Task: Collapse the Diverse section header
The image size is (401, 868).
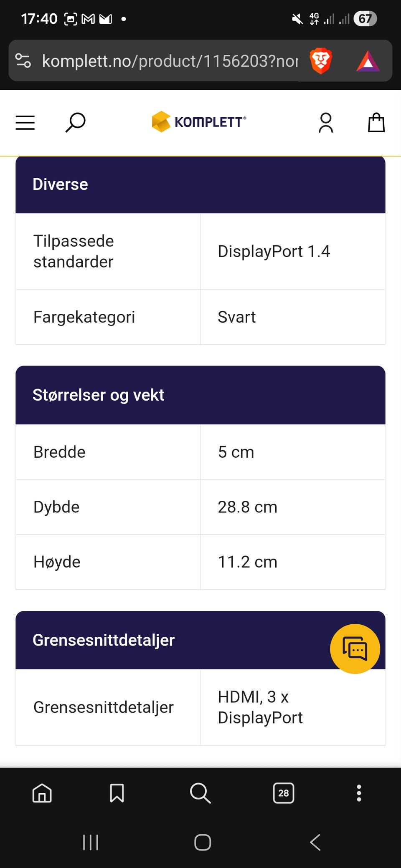Action: 200,184
